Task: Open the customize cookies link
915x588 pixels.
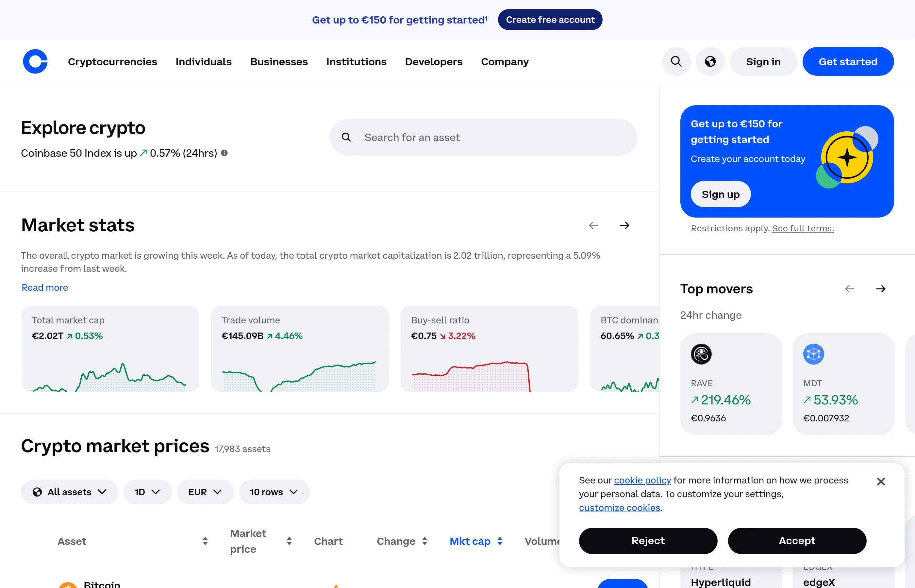Action: coord(619,508)
